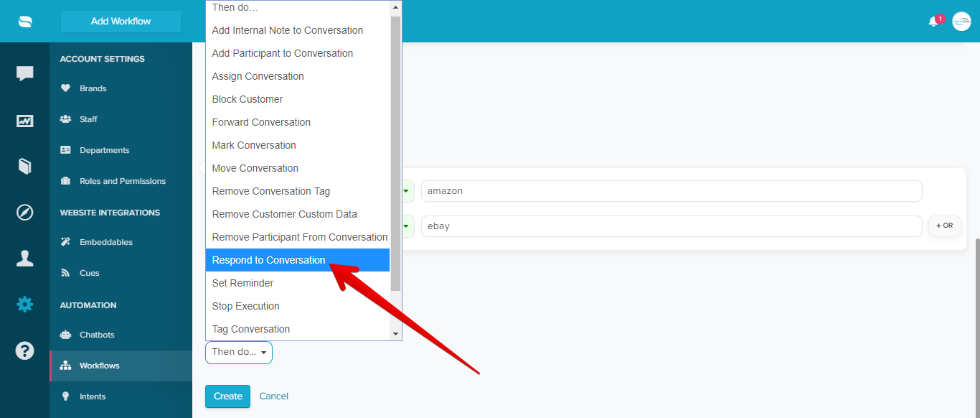This screenshot has width=980, height=418.
Task: Click the briefcase icon beside Roles and Permissions
Action: (x=66, y=181)
